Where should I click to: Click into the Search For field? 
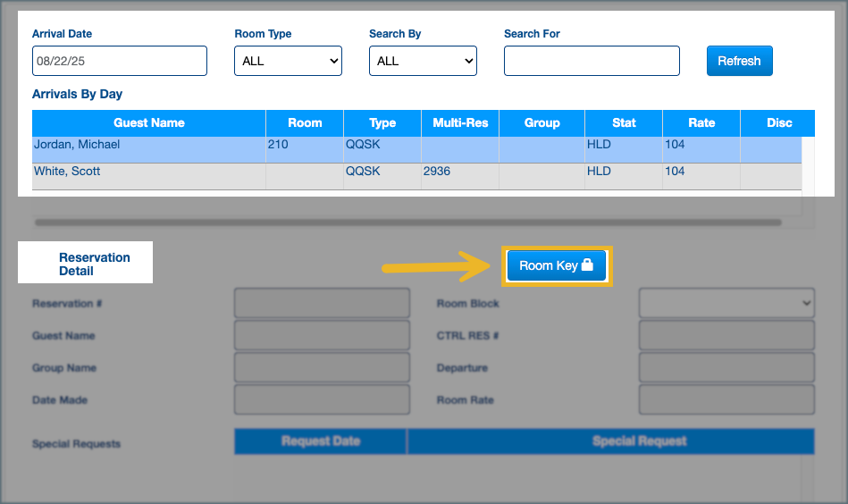(592, 61)
